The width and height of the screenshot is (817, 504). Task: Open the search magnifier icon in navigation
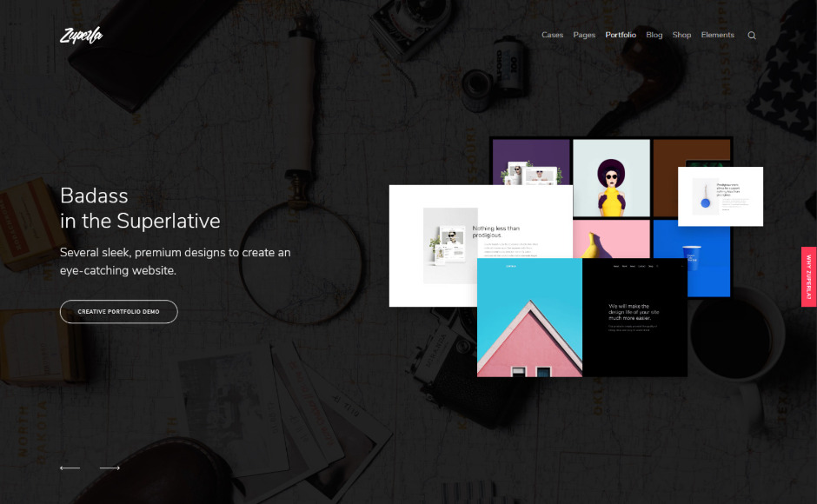752,36
